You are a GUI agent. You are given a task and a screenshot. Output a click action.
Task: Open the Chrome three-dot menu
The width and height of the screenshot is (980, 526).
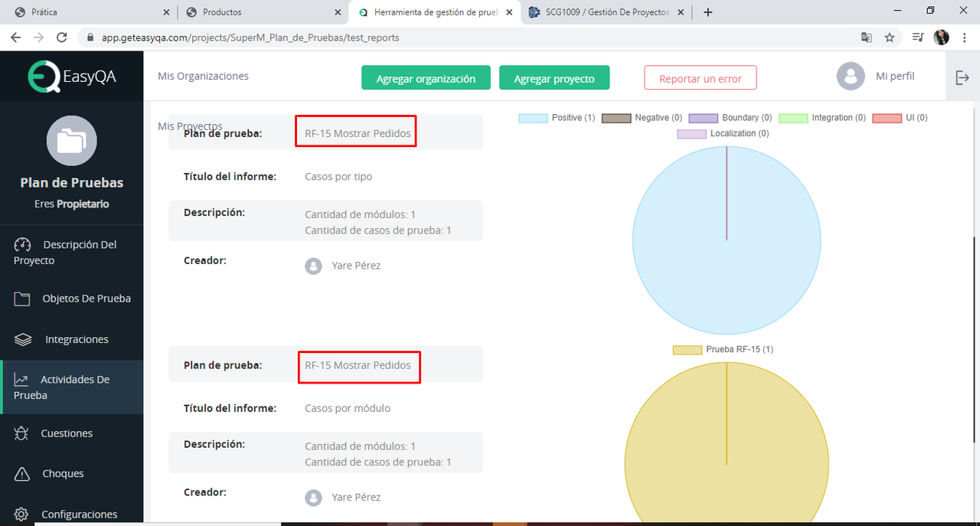pos(965,37)
